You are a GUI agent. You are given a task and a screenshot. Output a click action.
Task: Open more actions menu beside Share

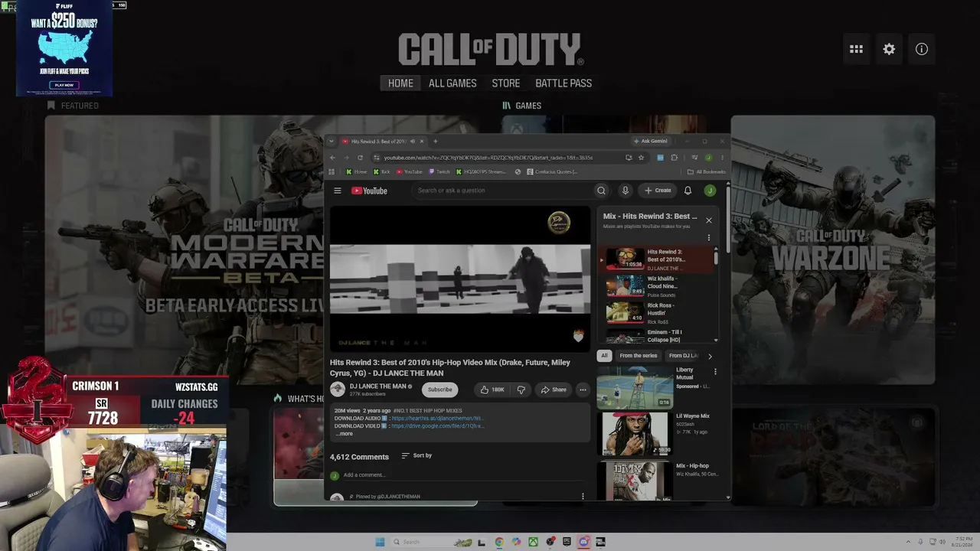pos(583,390)
